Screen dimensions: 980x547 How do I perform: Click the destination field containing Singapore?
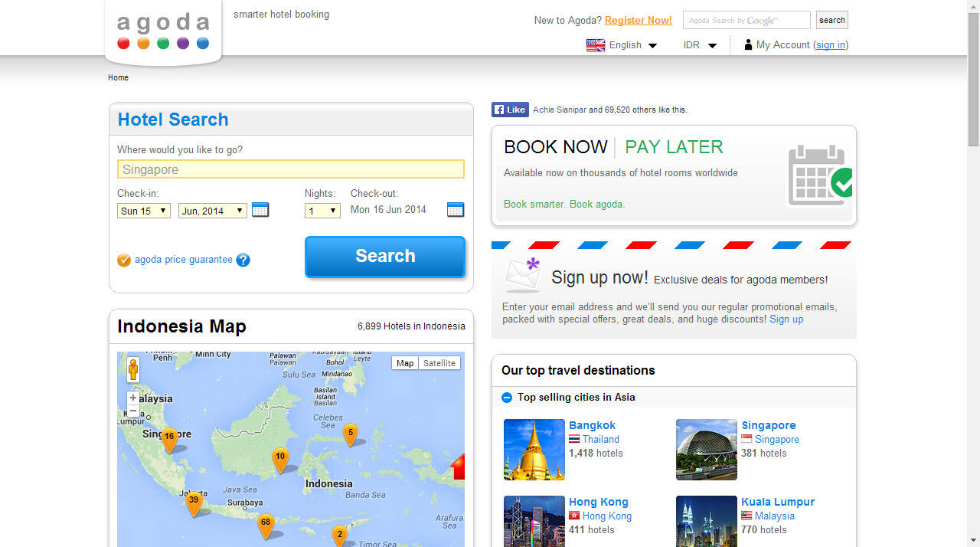(291, 169)
